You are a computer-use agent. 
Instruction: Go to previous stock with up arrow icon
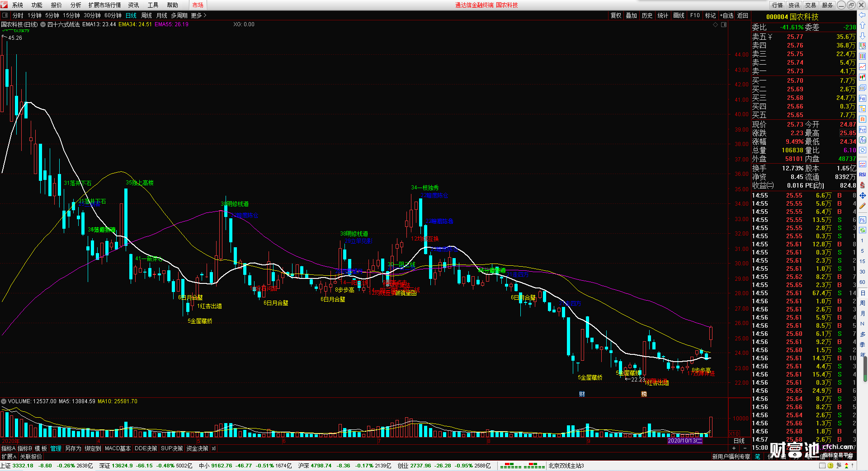click(863, 25)
